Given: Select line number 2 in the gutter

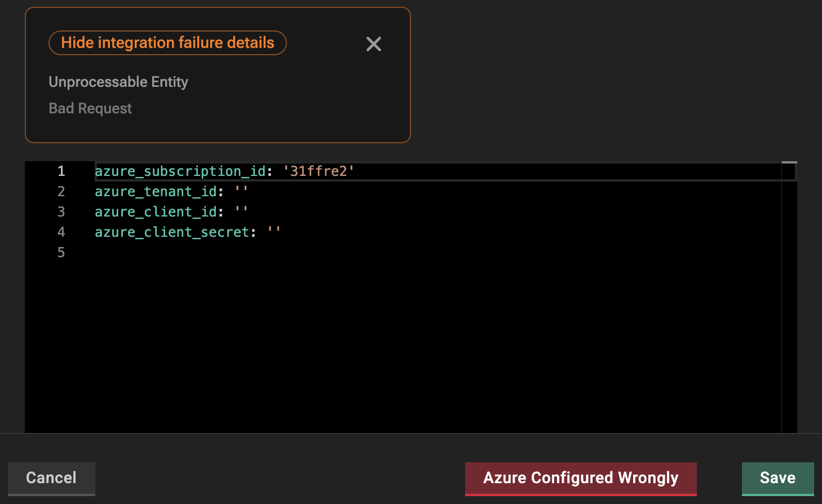Looking at the screenshot, I should [x=61, y=192].
